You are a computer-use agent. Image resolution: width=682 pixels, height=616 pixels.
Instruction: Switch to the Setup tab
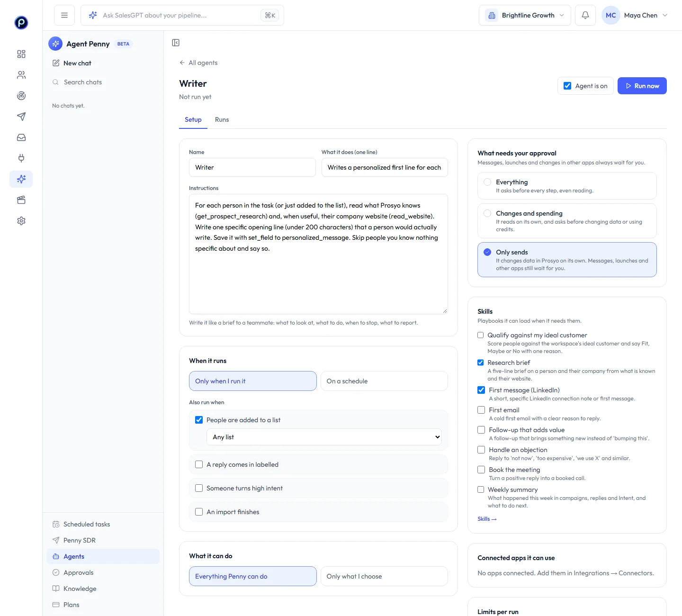(x=193, y=119)
